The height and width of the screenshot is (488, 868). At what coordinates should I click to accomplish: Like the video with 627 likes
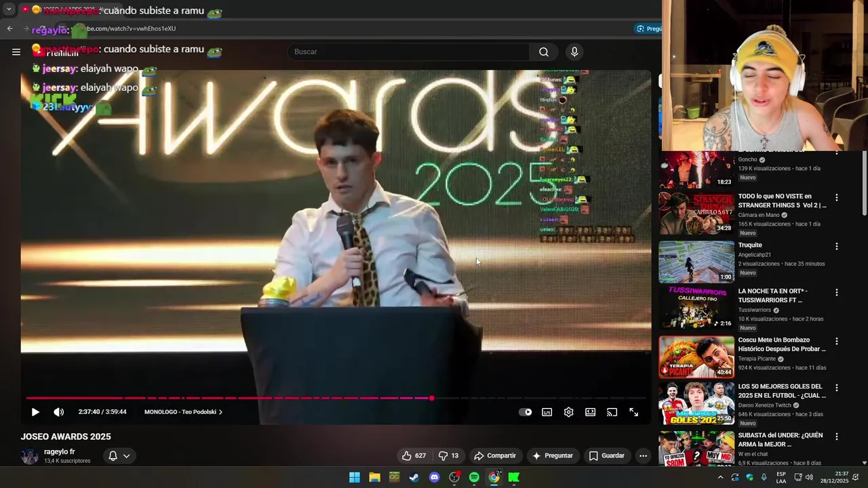414,455
